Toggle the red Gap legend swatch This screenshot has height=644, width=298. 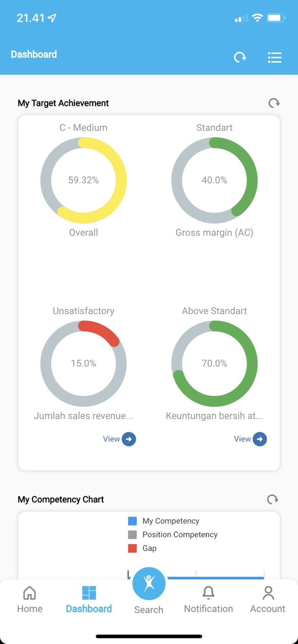[133, 548]
